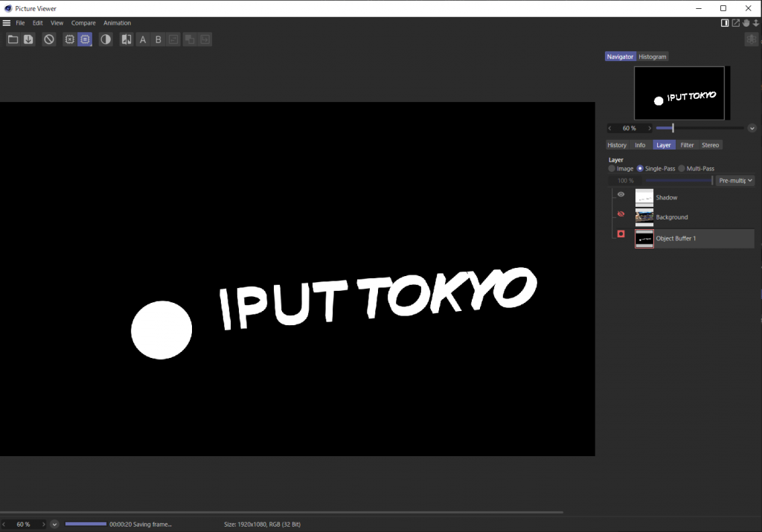Open the Pre-multiply blend mode dropdown

click(735, 180)
